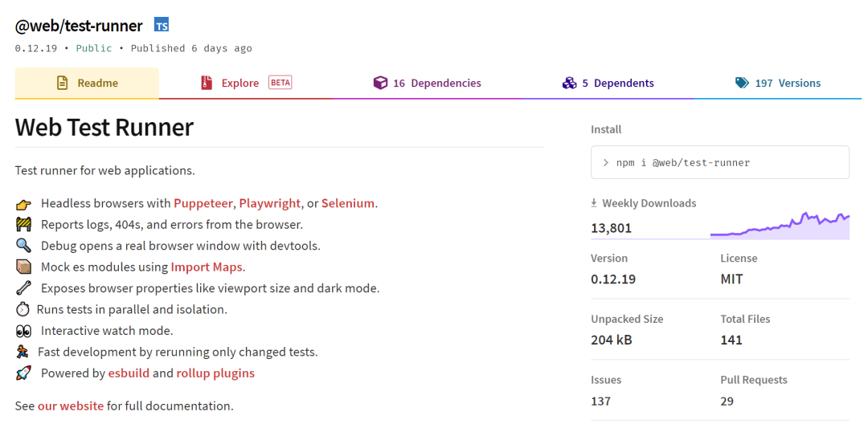Open the Puppeteer link
Image resolution: width=868 pixels, height=428 pixels.
tap(203, 203)
